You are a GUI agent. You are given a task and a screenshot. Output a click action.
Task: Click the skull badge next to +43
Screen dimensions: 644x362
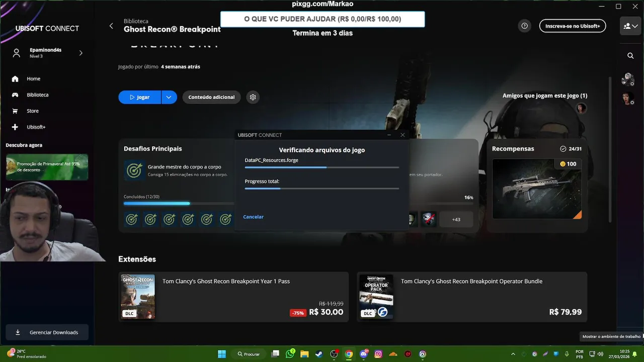pos(428,219)
